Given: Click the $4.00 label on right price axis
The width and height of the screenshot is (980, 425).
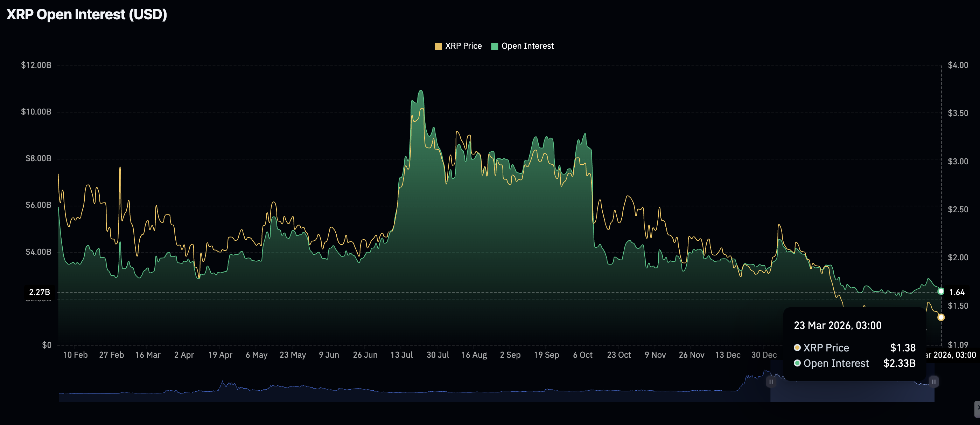Looking at the screenshot, I should [958, 65].
